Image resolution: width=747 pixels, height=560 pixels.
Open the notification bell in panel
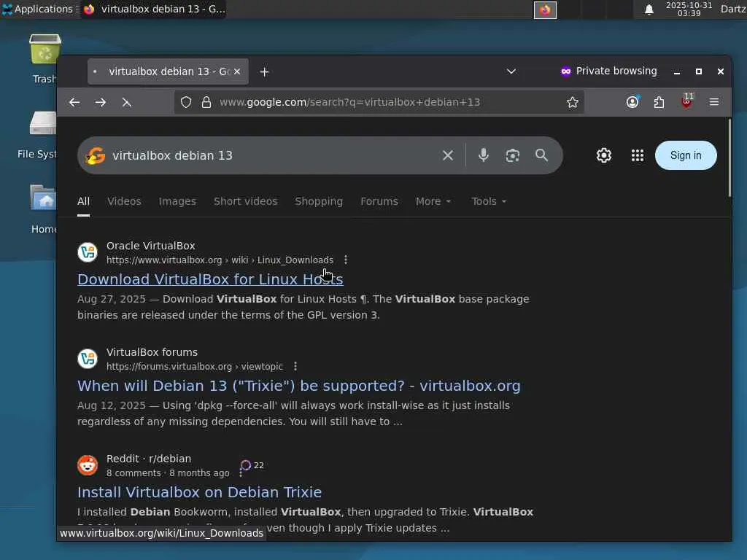[649, 9]
